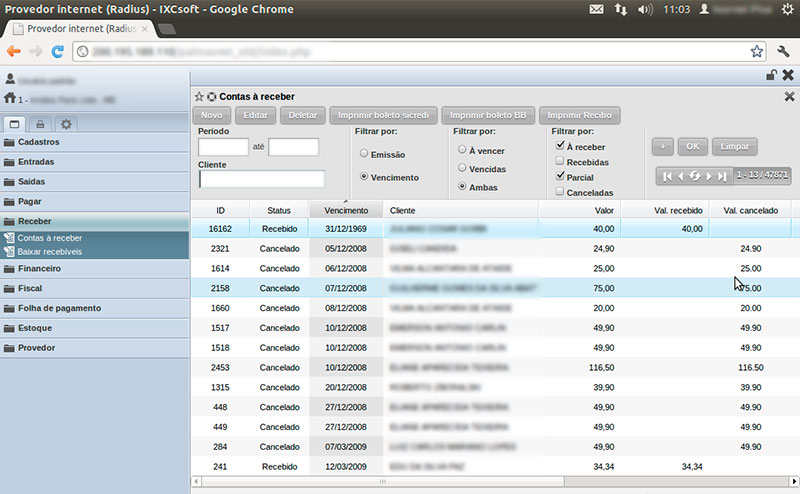Screen dimensions: 800x494
Task: Switch to the window tab icon in sidebar
Action: [x=14, y=124]
